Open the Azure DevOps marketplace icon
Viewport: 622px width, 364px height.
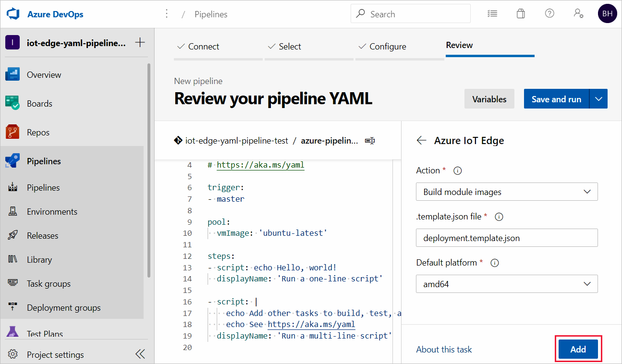521,13
